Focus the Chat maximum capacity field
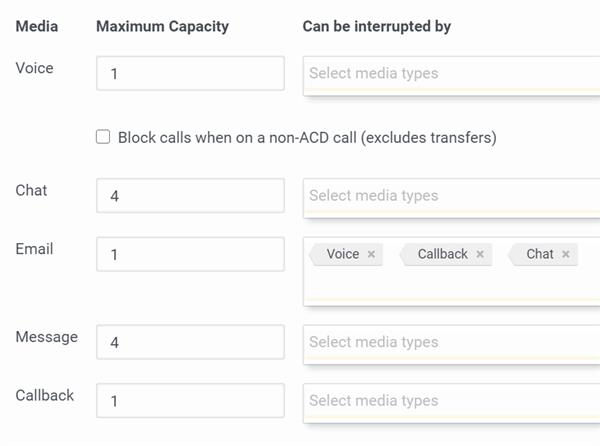 point(190,196)
